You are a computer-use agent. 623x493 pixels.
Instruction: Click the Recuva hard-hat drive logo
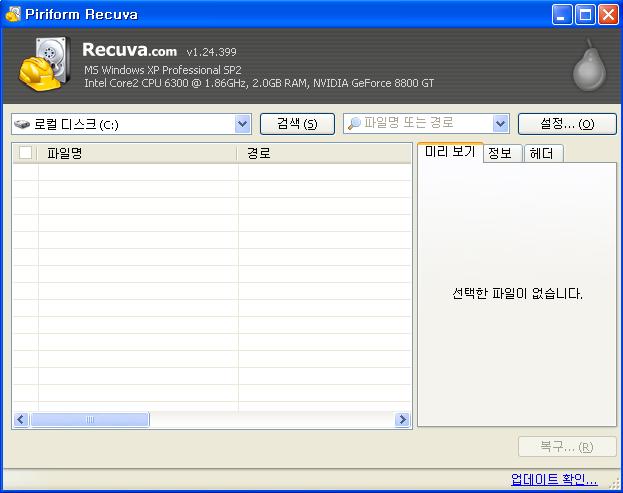pos(44,64)
